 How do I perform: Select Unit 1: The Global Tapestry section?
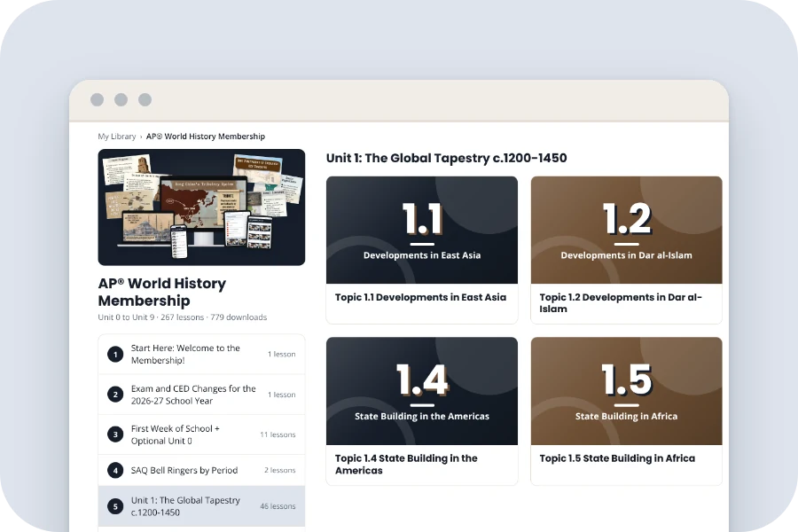[x=201, y=506]
